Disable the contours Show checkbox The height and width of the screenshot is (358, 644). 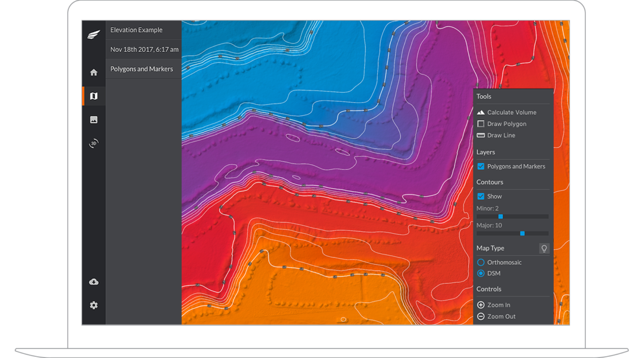tap(481, 197)
